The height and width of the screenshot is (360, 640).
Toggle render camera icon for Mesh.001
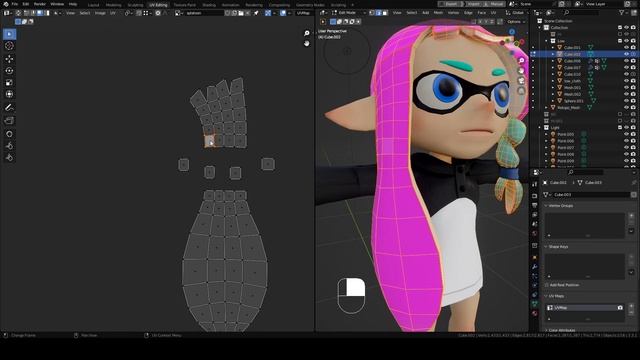coord(633,87)
